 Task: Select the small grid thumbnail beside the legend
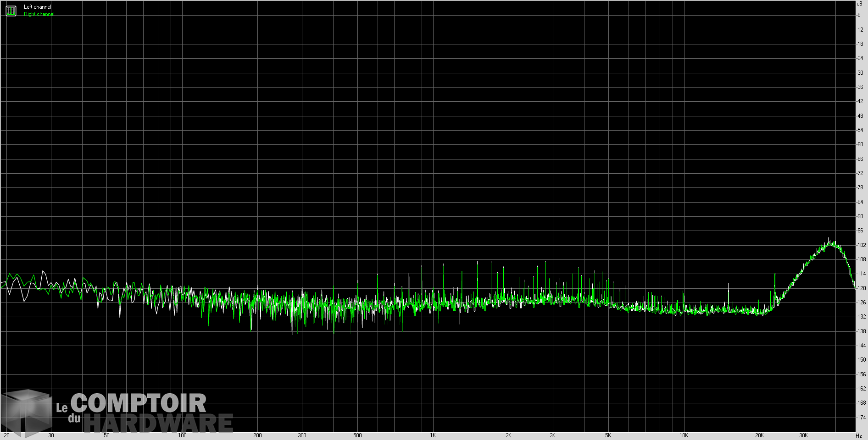(10, 10)
